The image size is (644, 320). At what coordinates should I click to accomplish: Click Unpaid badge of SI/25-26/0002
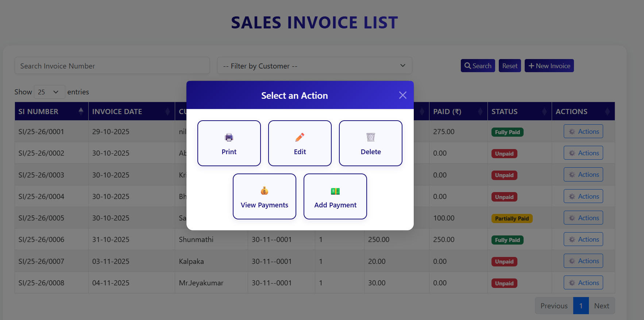point(504,153)
